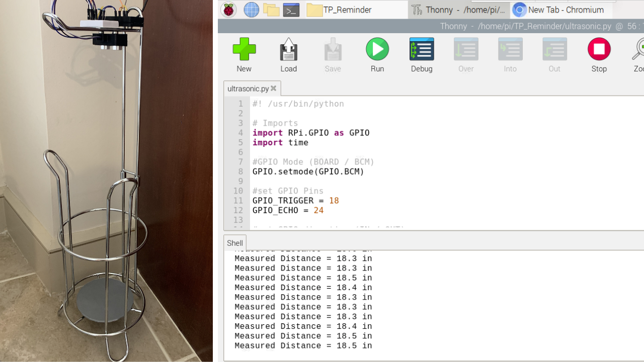Click line number 8 in the gutter

pyautogui.click(x=240, y=171)
